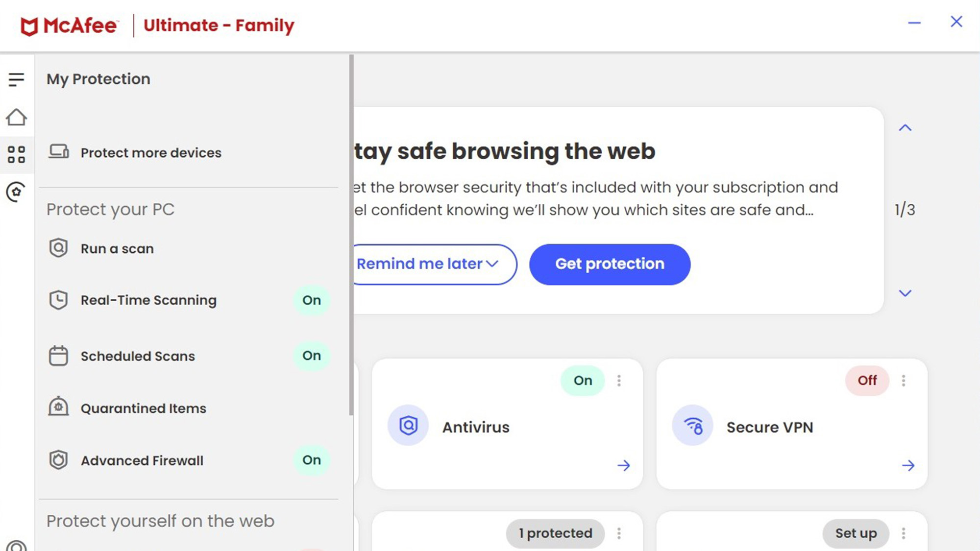Disable the Secure VPN Off toggle
This screenshot has width=980, height=551.
867,380
